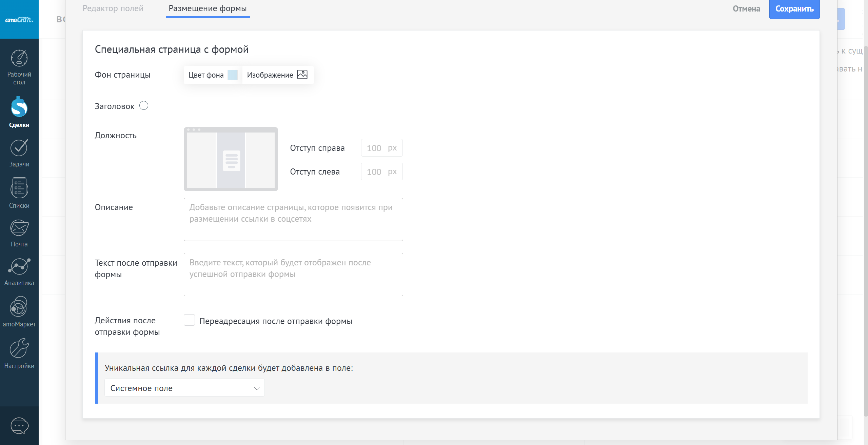Viewport: 868px width, 445px height.
Task: Click the Описание text area
Action: tap(293, 219)
